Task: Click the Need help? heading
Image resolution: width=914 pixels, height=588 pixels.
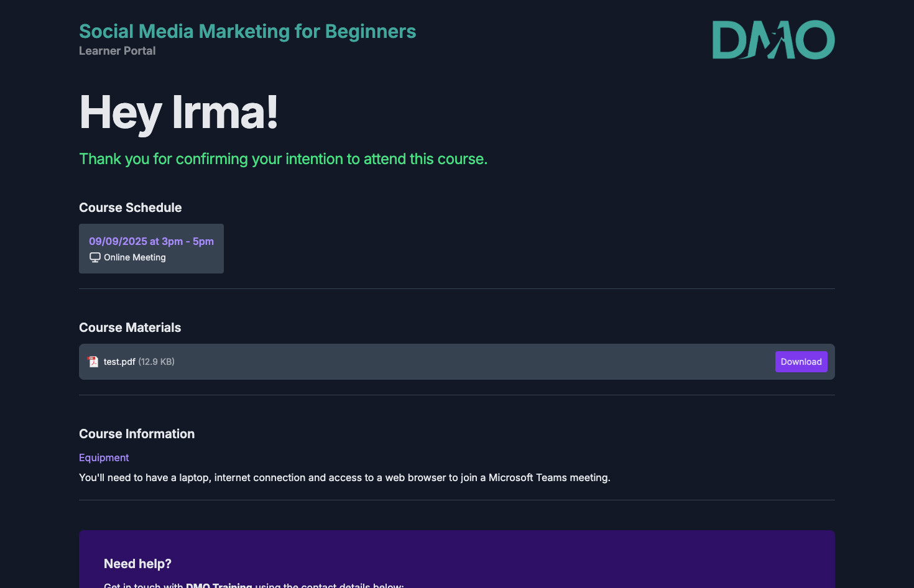Action: 137,564
